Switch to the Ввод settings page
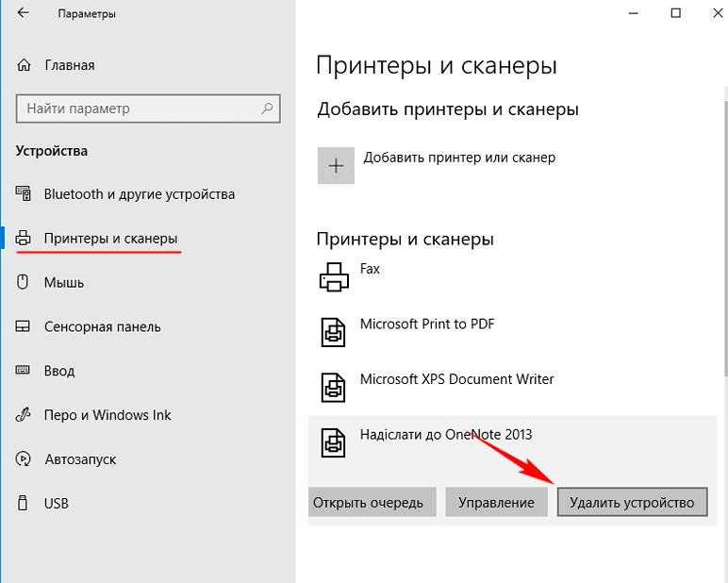The height and width of the screenshot is (583, 728). pos(58,371)
